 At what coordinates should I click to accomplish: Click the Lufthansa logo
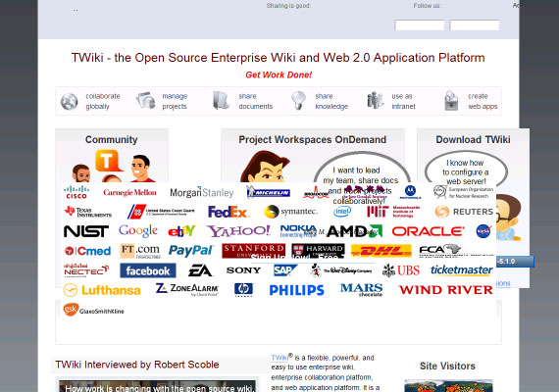pyautogui.click(x=102, y=290)
